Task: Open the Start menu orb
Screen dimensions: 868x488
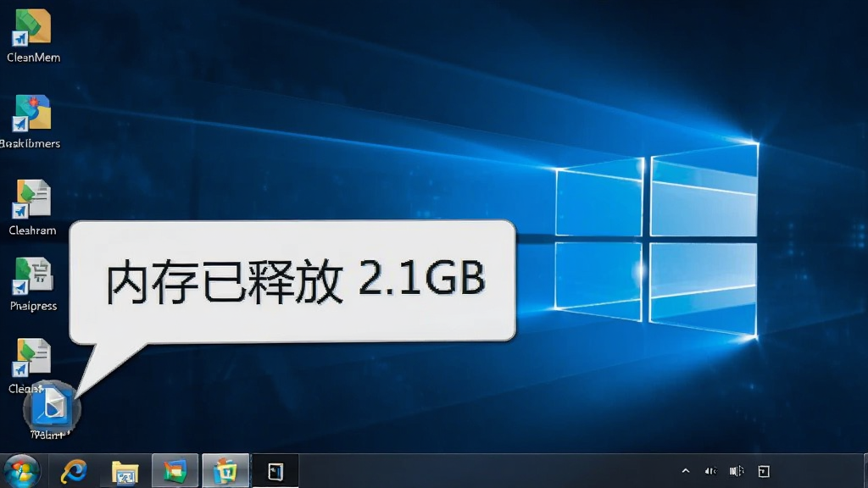Action: point(21,471)
